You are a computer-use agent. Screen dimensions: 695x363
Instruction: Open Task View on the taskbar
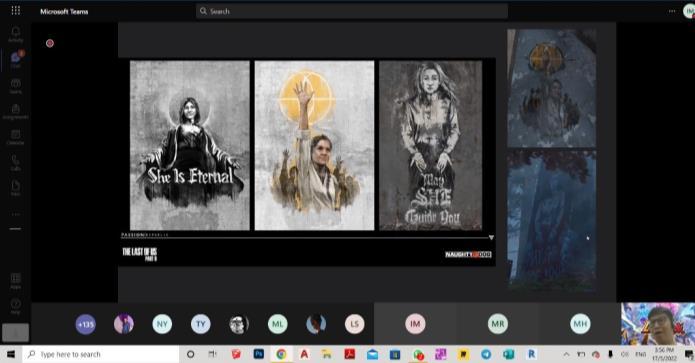point(213,354)
